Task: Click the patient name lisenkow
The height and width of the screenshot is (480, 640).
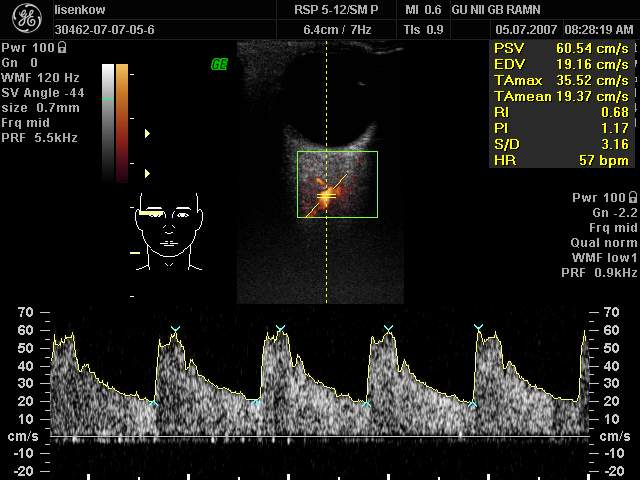Action: click(x=80, y=10)
